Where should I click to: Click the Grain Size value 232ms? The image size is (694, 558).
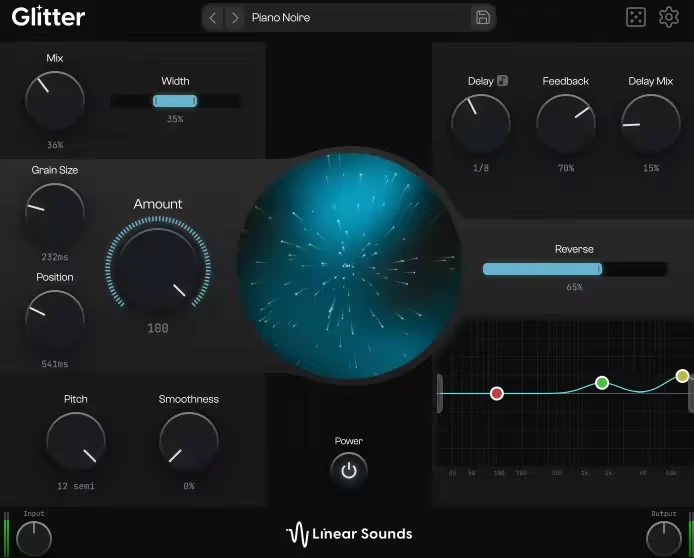(x=55, y=257)
